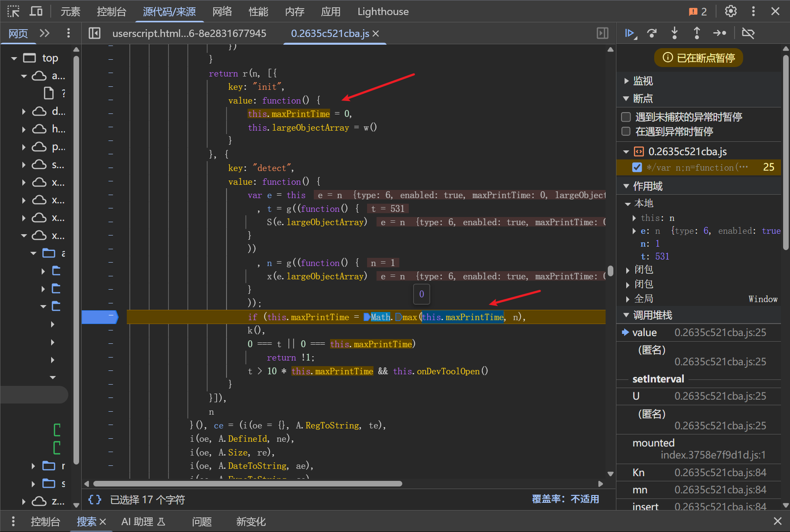This screenshot has height=532, width=790.
Task: Click the Resume script execution icon
Action: 630,33
